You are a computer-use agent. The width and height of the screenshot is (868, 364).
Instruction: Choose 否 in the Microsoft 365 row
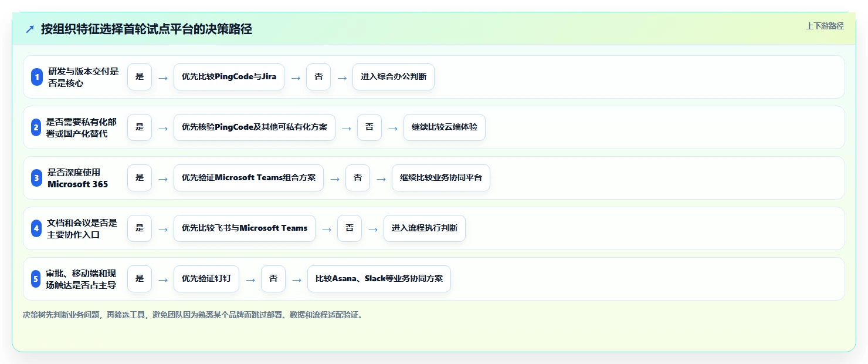pos(358,178)
